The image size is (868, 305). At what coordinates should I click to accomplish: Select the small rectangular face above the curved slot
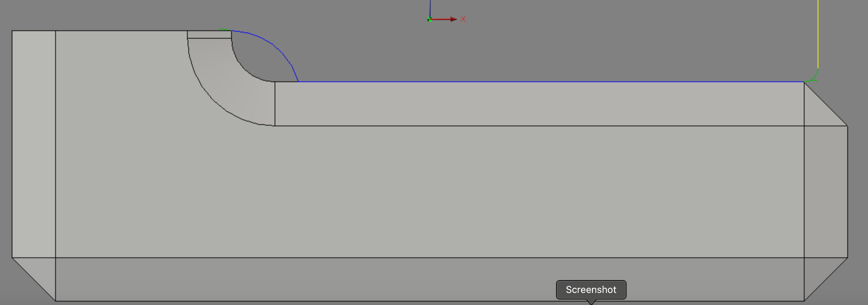click(209, 35)
